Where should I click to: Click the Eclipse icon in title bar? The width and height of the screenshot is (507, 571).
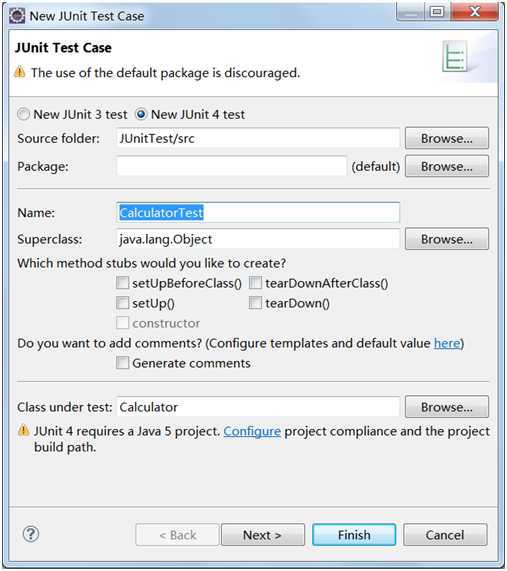[x=17, y=16]
